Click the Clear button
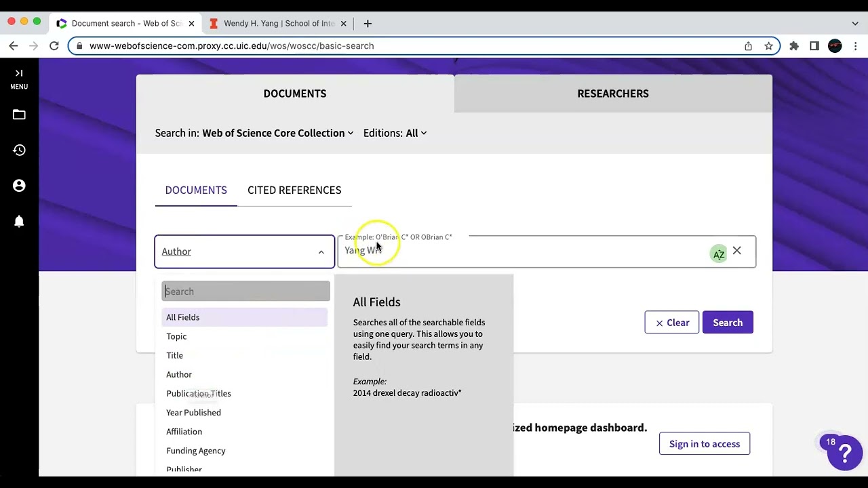The width and height of the screenshot is (868, 488). [x=671, y=323]
